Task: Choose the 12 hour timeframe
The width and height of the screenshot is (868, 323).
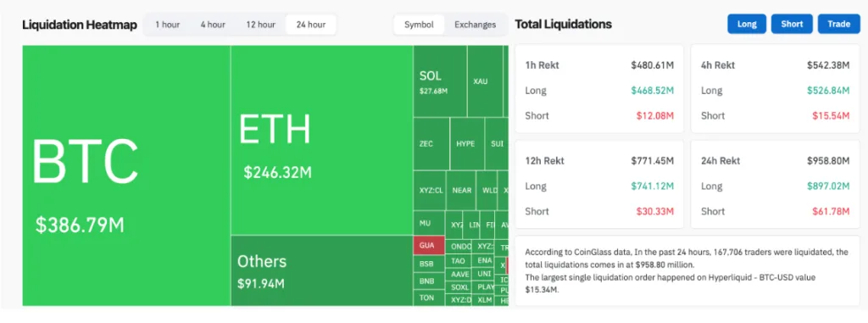Action: [x=260, y=25]
